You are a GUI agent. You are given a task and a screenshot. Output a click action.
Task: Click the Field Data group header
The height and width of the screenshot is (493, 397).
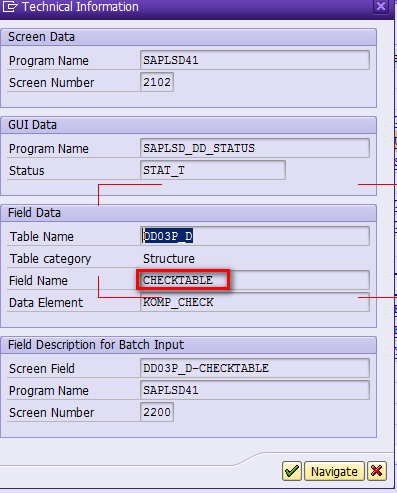pyautogui.click(x=188, y=213)
